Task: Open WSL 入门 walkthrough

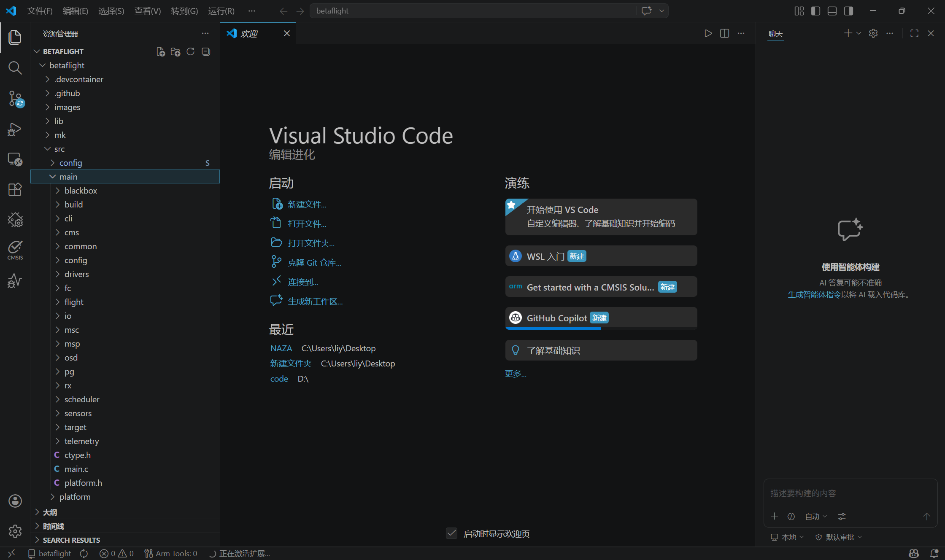Action: (x=601, y=256)
